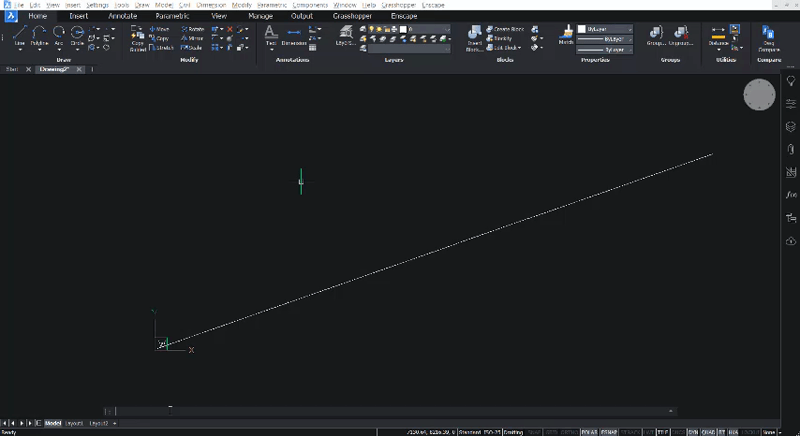This screenshot has height=436, width=800.
Task: Click the Group icon
Action: [656, 36]
